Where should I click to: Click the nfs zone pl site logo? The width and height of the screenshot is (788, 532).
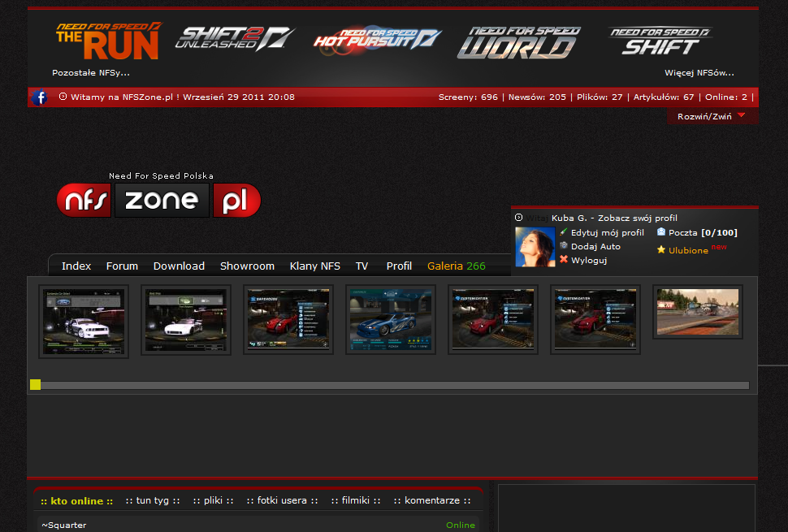159,200
